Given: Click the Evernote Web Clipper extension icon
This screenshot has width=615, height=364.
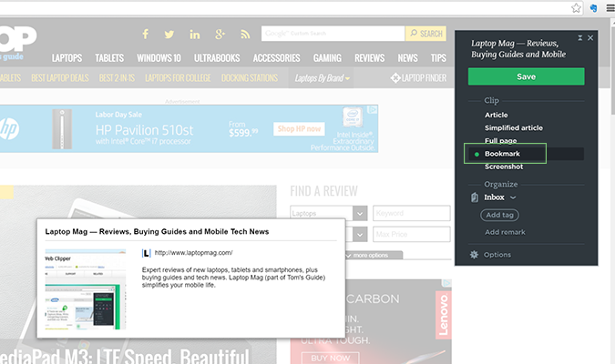Looking at the screenshot, I should 593,8.
